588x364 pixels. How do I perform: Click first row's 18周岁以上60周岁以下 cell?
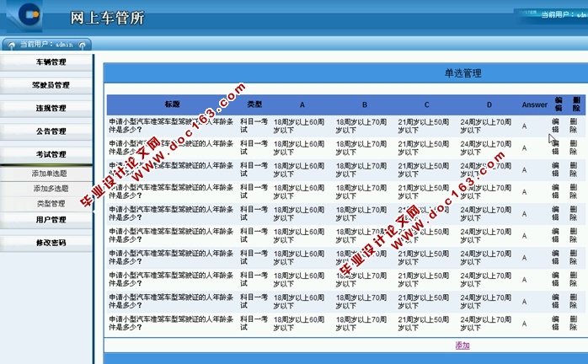coord(299,126)
